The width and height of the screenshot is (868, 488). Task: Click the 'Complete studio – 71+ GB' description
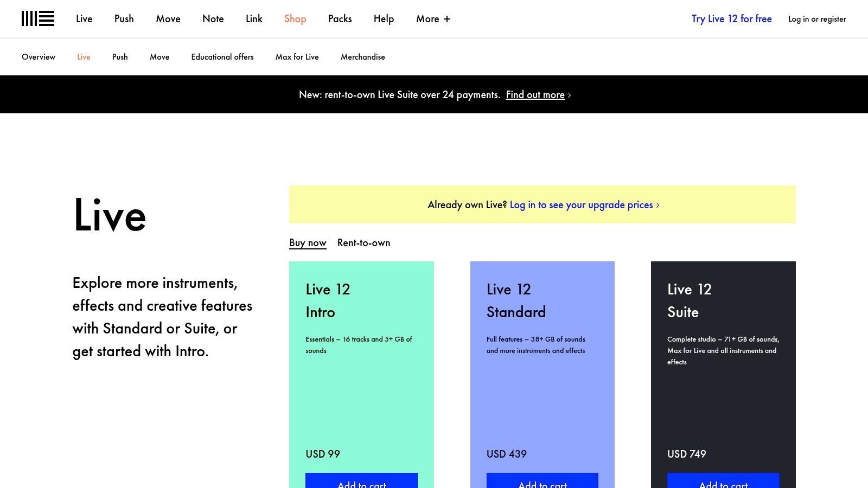tap(723, 350)
